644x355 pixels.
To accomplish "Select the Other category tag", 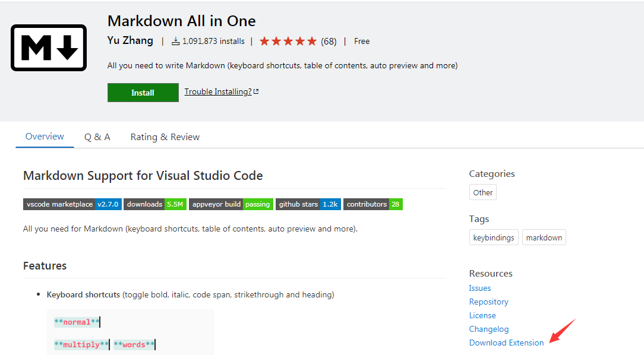I will tap(482, 192).
